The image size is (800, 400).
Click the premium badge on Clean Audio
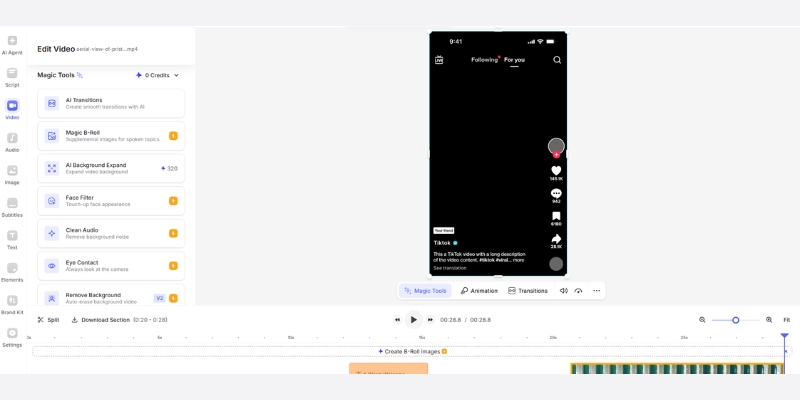click(173, 233)
